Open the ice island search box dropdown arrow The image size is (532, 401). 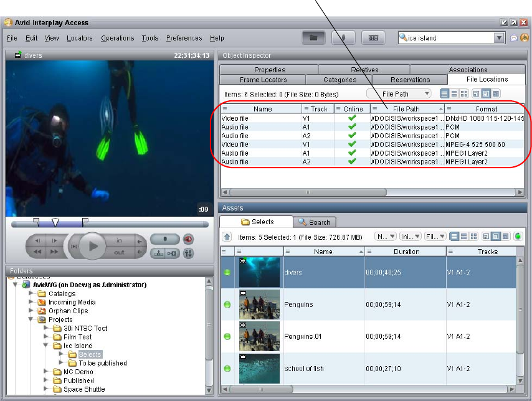498,38
